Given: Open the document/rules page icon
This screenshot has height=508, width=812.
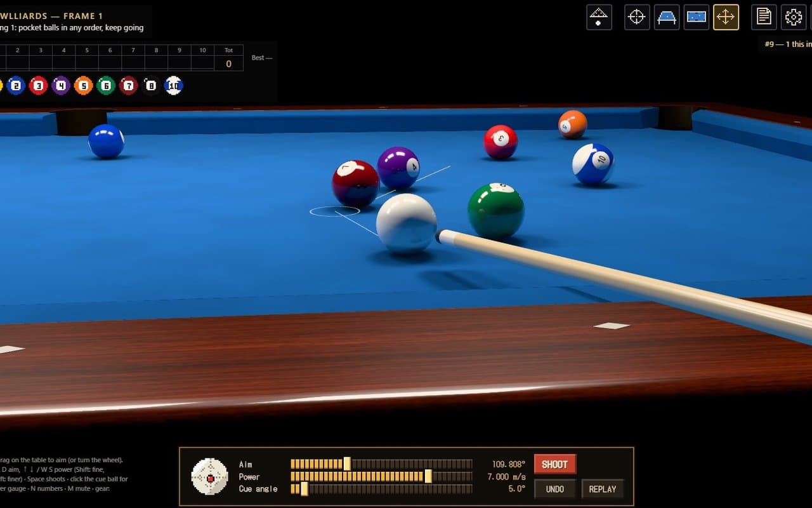Looking at the screenshot, I should [x=764, y=17].
